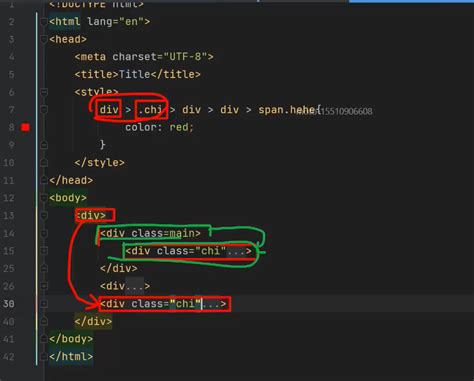The width and height of the screenshot is (474, 381).
Task: Expand the folded div on line 15
Action: [x=44, y=251]
